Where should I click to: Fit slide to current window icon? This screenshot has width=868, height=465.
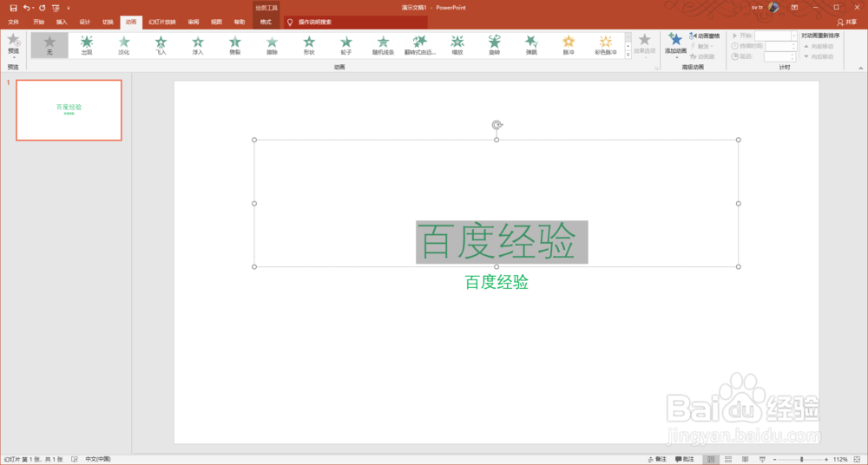(x=858, y=460)
